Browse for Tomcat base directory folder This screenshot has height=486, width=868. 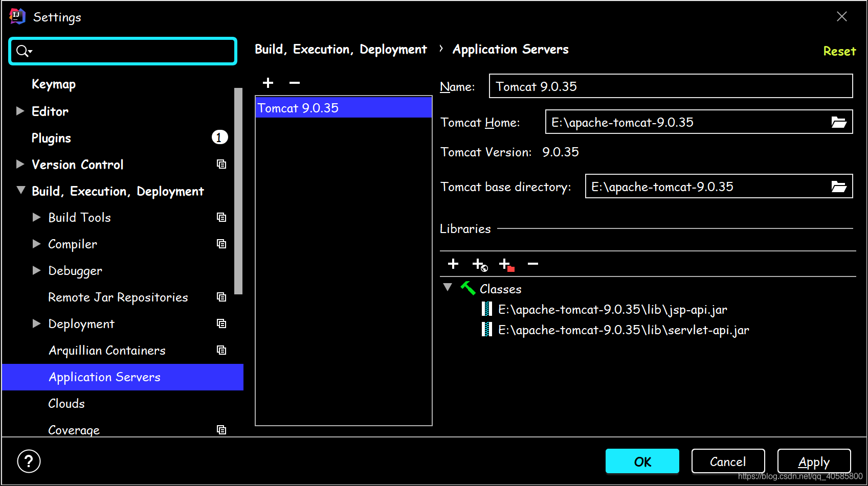[x=839, y=187]
